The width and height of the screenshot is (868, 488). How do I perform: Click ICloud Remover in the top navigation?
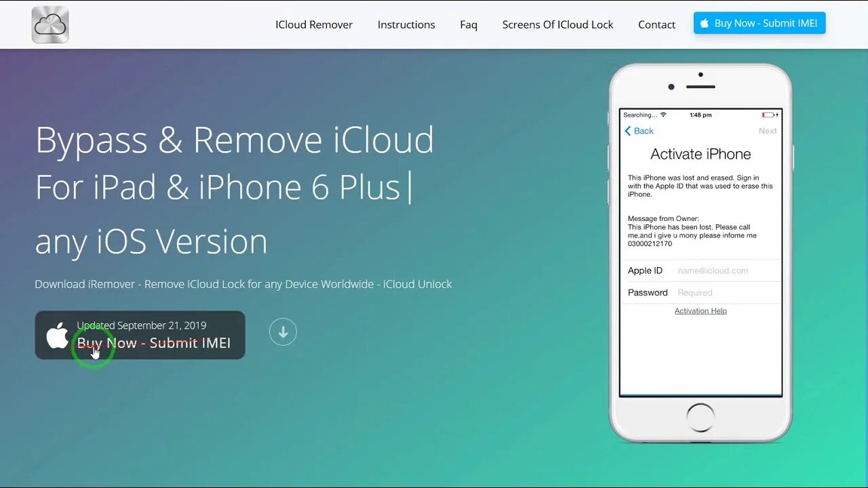(x=314, y=24)
